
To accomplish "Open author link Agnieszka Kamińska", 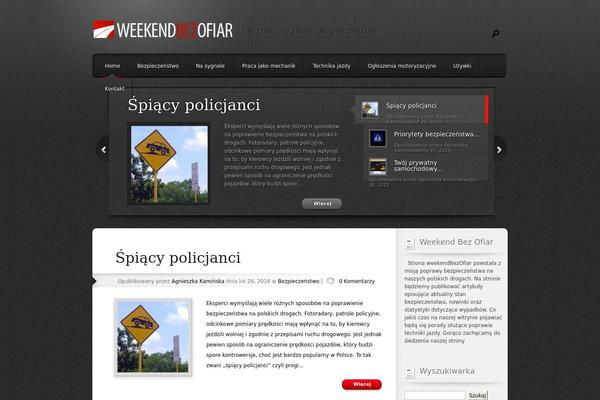I will 198,281.
